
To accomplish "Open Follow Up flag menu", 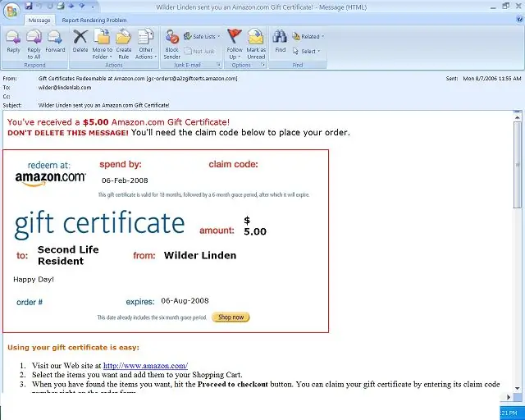I will click(x=235, y=44).
